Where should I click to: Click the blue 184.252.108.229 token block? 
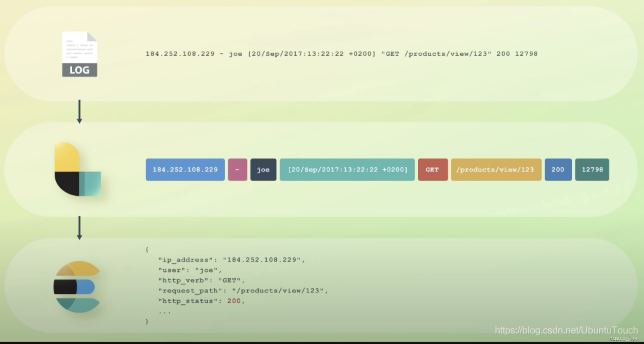[x=185, y=170]
